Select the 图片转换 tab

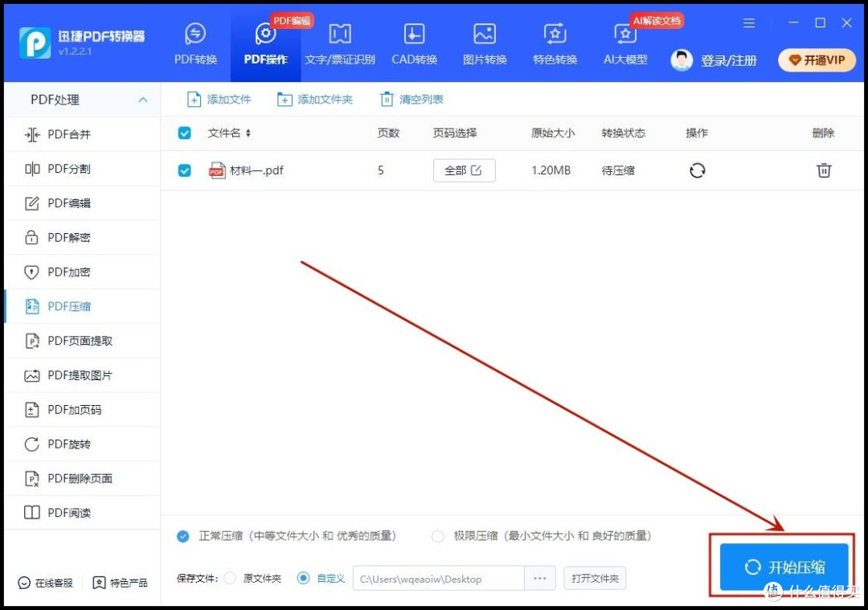(x=485, y=44)
